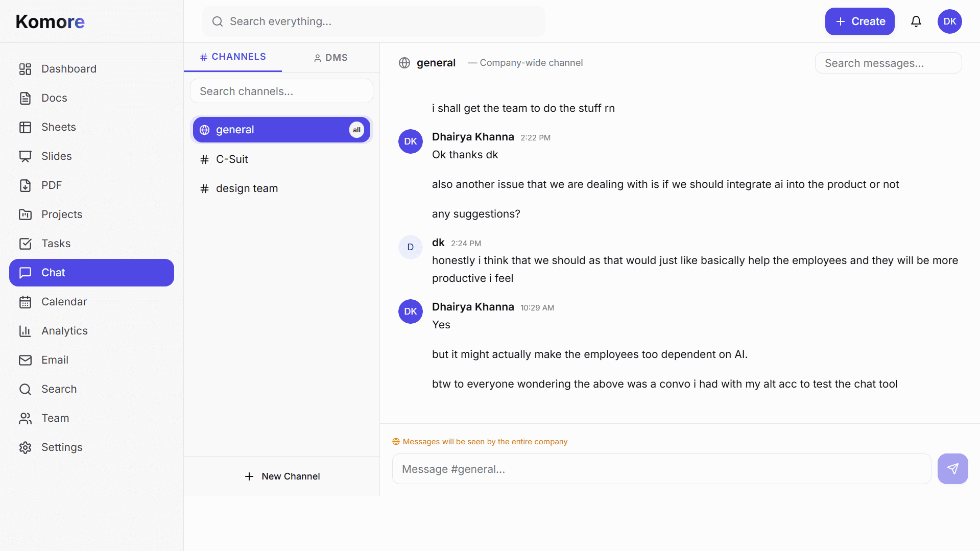The image size is (980, 551).
Task: Click the Search messages field
Action: click(x=888, y=62)
